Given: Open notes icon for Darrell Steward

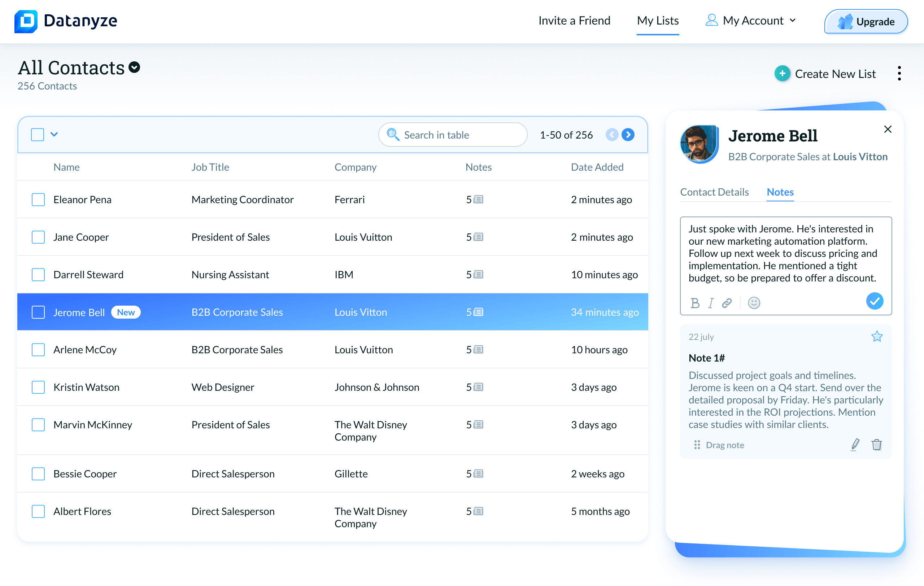Looking at the screenshot, I should [478, 275].
